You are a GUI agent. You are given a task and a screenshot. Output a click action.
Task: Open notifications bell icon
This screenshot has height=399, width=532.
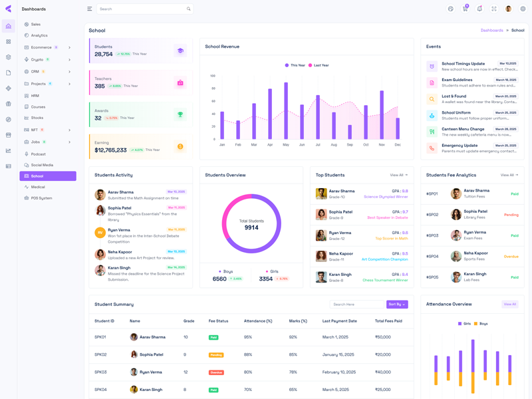coord(479,9)
